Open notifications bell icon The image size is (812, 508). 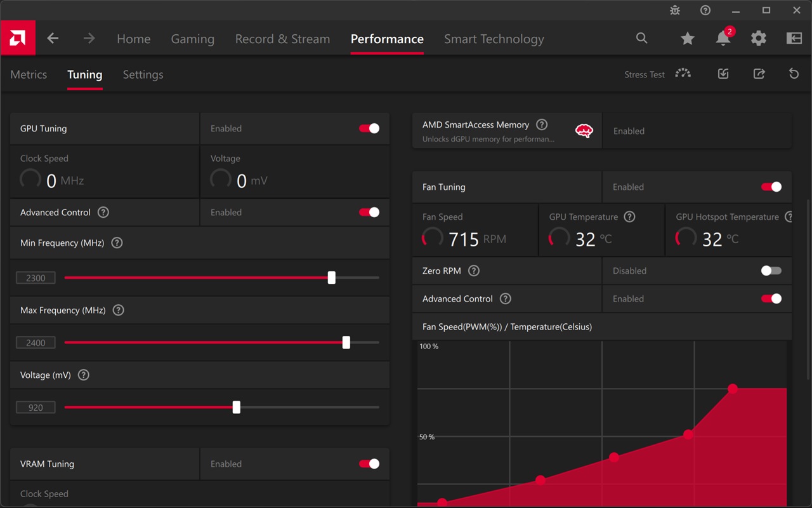(723, 38)
